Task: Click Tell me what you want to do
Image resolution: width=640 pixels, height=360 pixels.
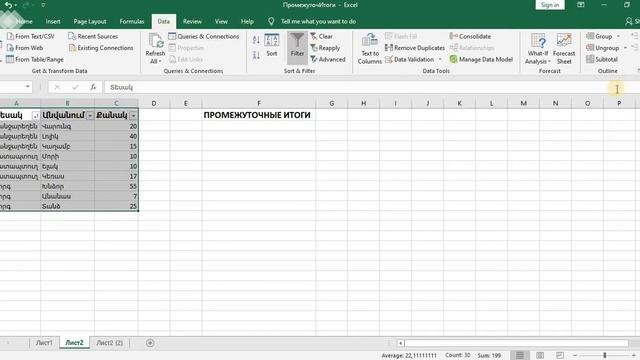Action: click(x=318, y=21)
